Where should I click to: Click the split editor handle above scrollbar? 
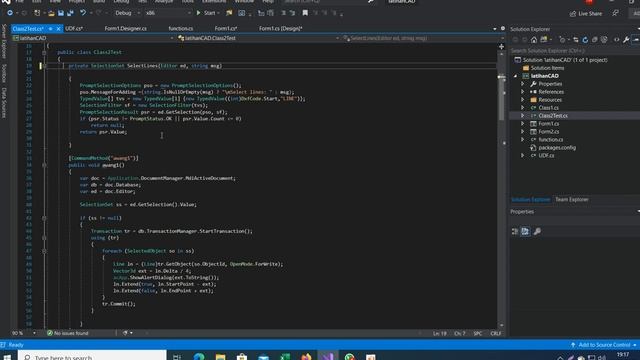tap(501, 47)
